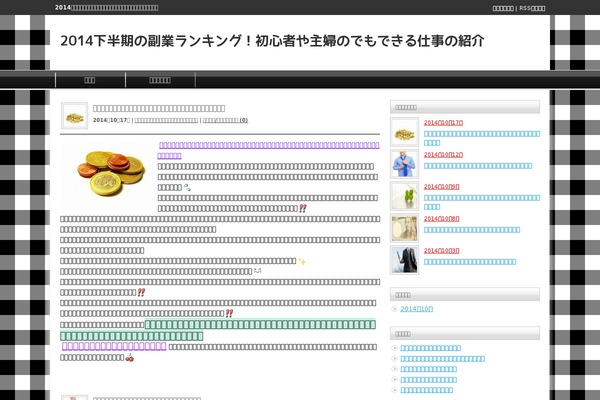Open sidebar green plant thumbnail for Oct 9 post
Image resolution: width=600 pixels, height=400 pixels.
click(x=404, y=195)
